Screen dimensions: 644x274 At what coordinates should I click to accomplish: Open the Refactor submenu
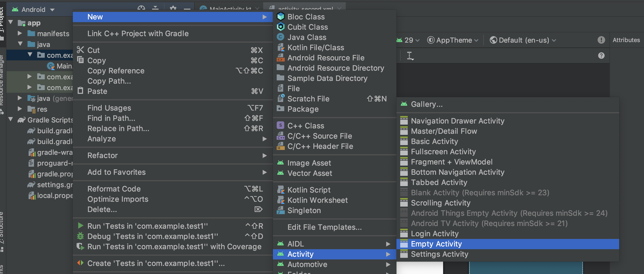[x=173, y=156]
